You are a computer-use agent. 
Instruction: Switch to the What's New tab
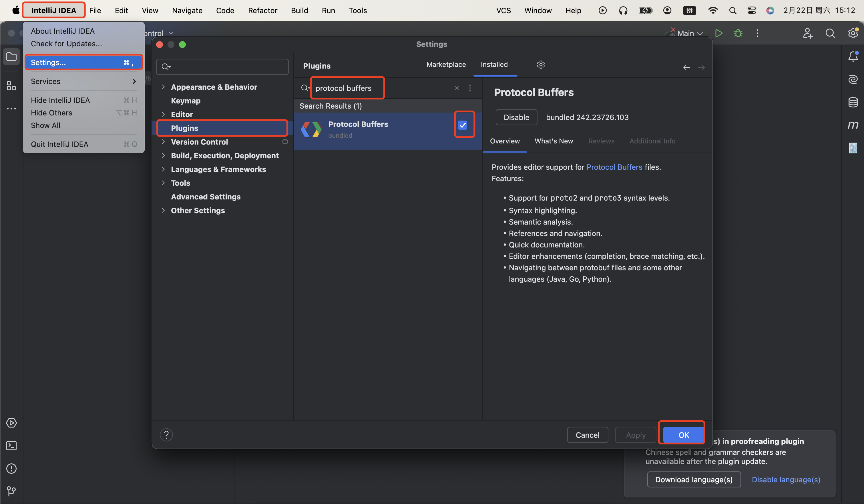point(554,141)
